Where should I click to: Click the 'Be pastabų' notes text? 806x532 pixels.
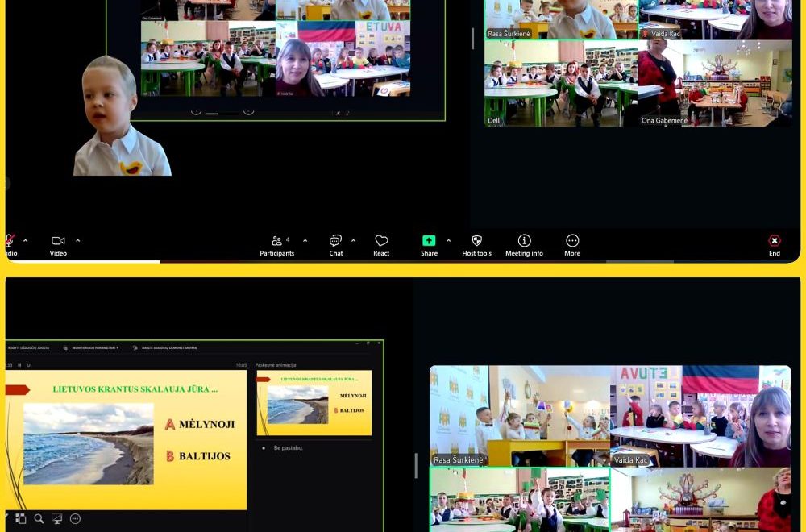tap(288, 448)
